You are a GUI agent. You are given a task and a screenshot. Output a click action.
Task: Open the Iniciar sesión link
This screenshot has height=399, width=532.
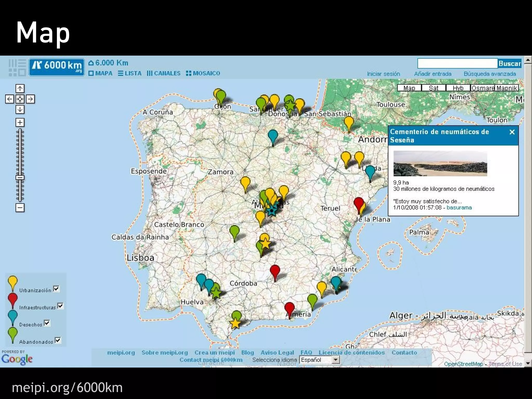coord(383,74)
